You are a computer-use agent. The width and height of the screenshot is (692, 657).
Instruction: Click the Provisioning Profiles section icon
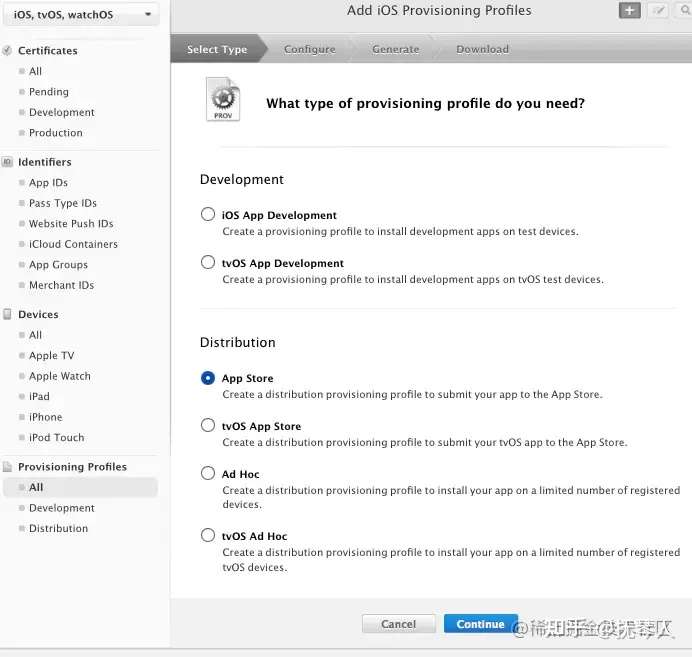pos(8,467)
